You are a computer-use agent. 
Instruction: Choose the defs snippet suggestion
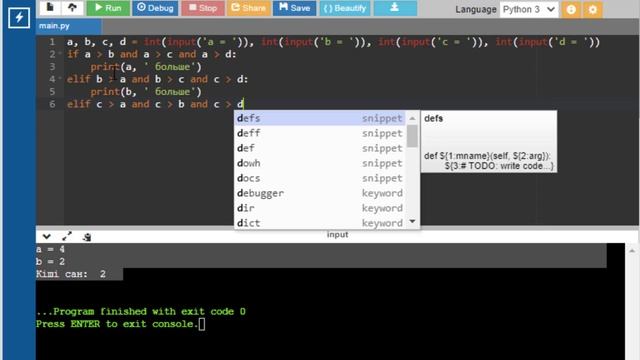click(320, 118)
